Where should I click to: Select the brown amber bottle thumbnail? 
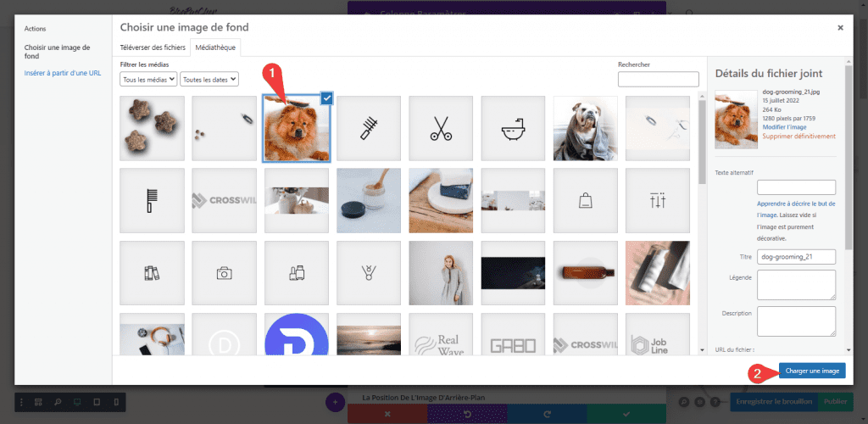[585, 273]
